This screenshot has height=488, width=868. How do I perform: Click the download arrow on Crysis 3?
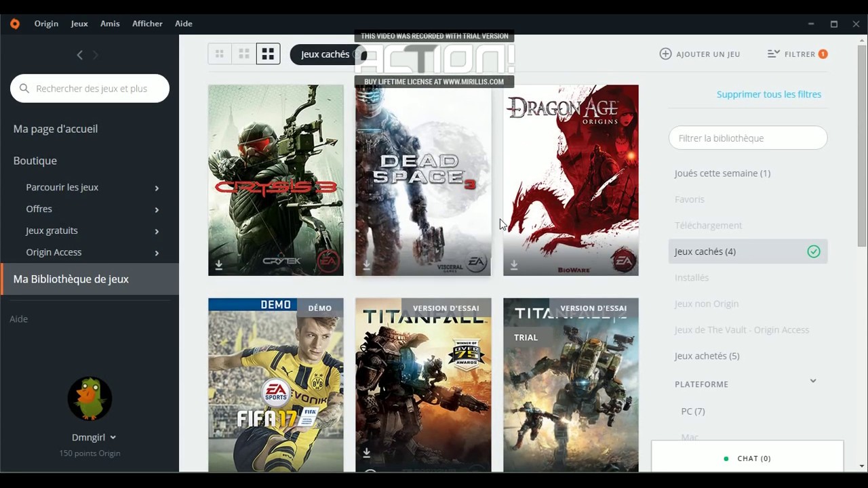click(219, 265)
